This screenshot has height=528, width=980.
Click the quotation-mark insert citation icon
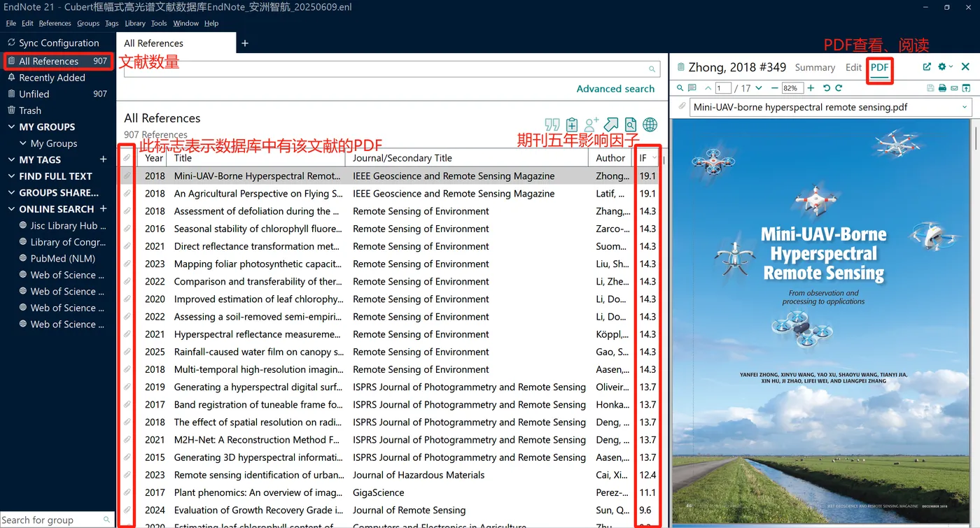coord(552,124)
